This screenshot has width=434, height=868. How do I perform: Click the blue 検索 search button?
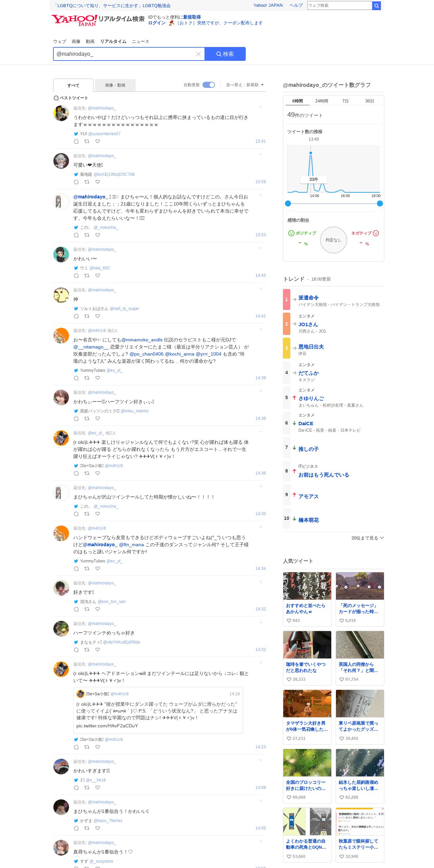[x=225, y=54]
